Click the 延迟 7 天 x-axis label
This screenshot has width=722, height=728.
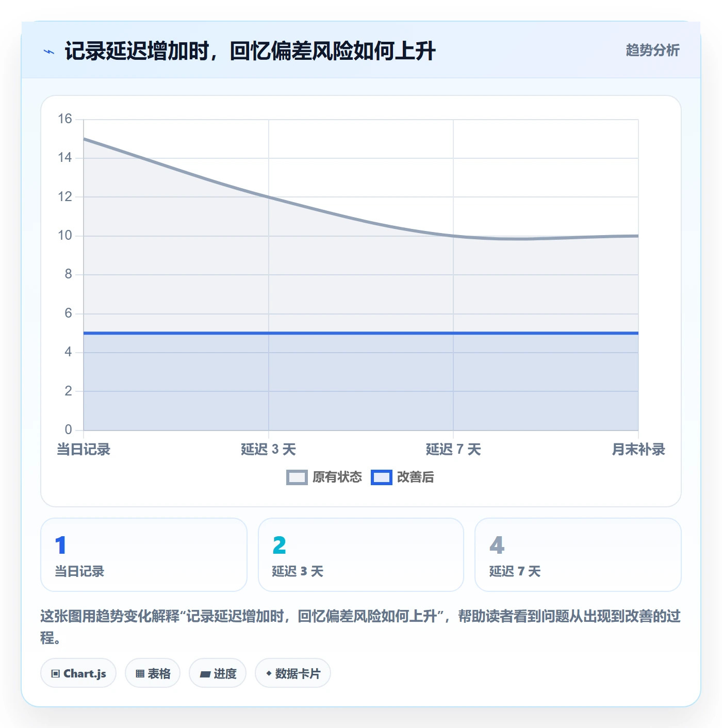coord(453,450)
